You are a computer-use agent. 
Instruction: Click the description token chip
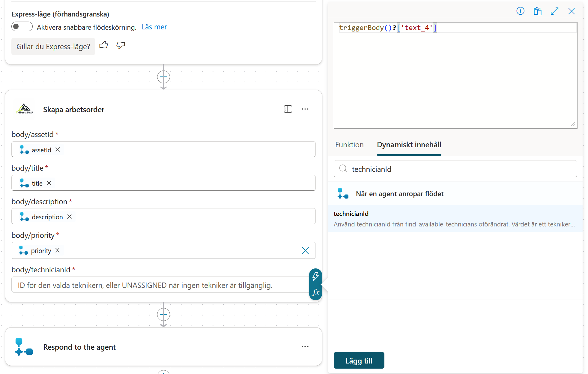coord(47,217)
